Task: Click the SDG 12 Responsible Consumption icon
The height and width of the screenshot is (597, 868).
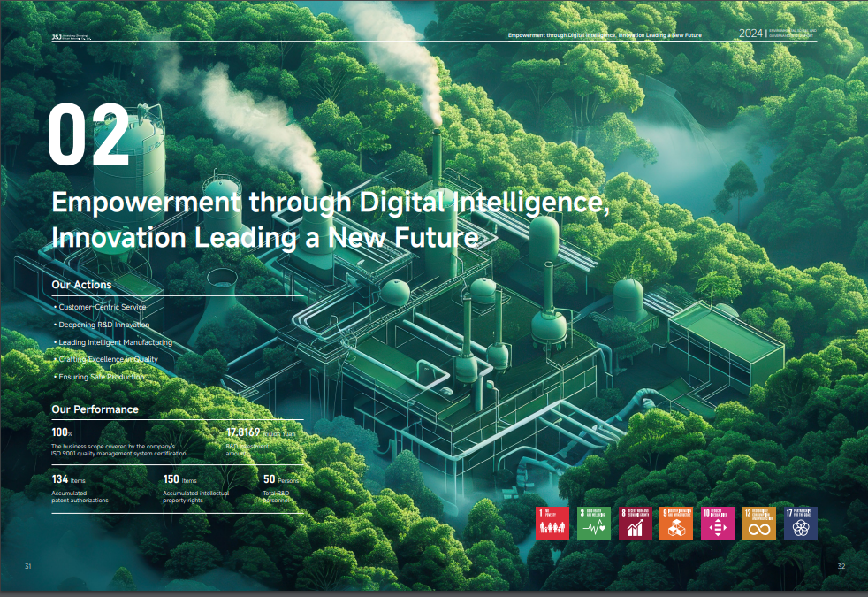Action: click(758, 524)
